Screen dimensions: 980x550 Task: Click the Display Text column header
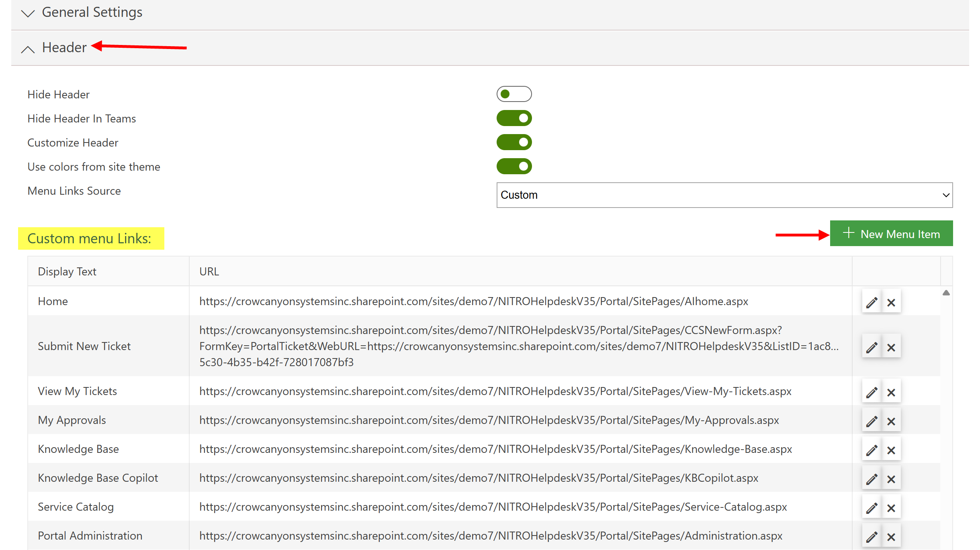67,272
